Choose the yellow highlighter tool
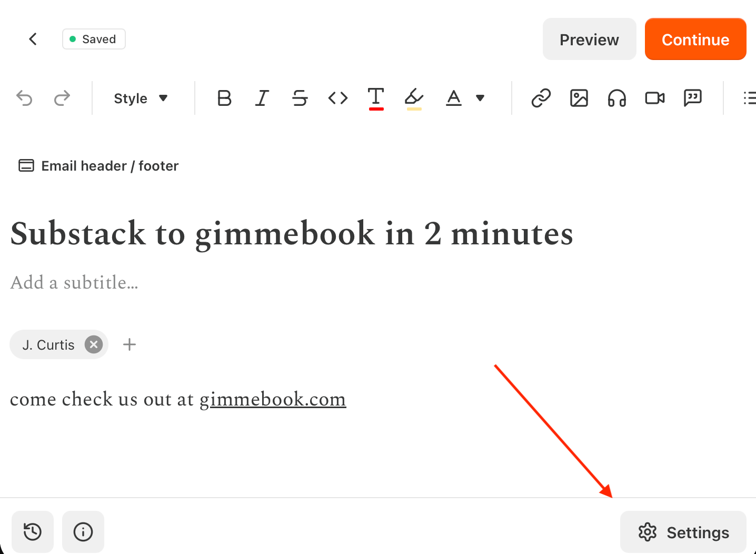The width and height of the screenshot is (756, 554). 414,98
